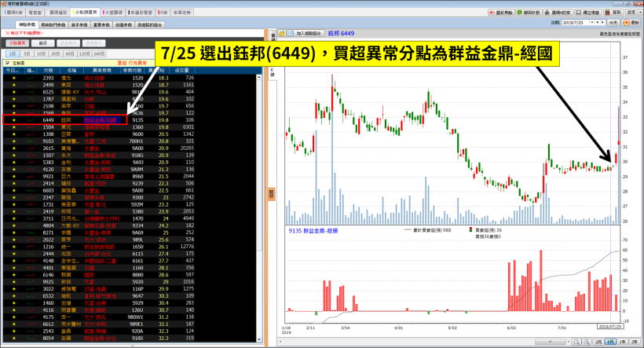Select the 20日 period toggle
Image resolution: width=644 pixels, height=348 pixels.
pos(56,54)
